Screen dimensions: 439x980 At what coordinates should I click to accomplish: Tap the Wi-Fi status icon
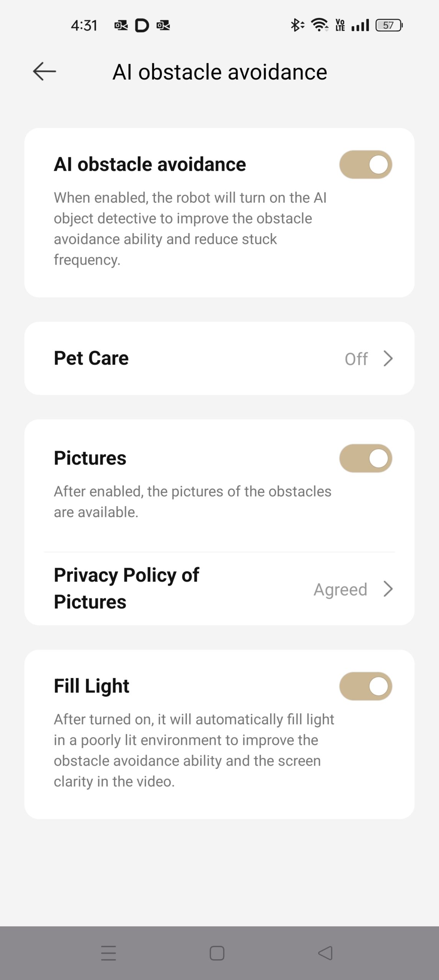click(319, 25)
